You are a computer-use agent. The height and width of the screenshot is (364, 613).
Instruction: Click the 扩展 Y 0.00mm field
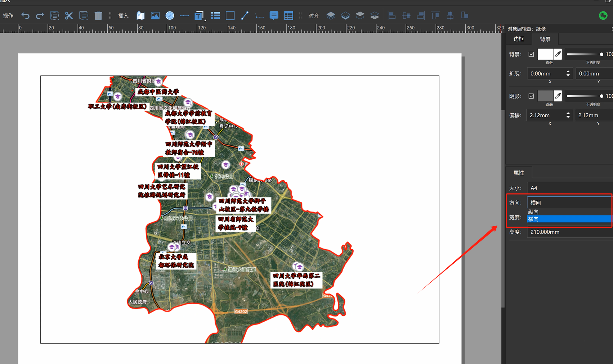[594, 73]
